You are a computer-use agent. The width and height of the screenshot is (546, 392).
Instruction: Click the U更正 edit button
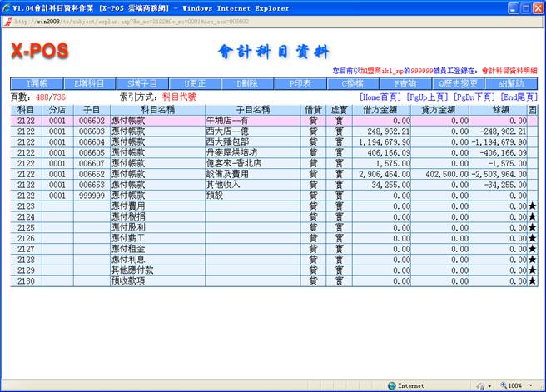point(194,83)
